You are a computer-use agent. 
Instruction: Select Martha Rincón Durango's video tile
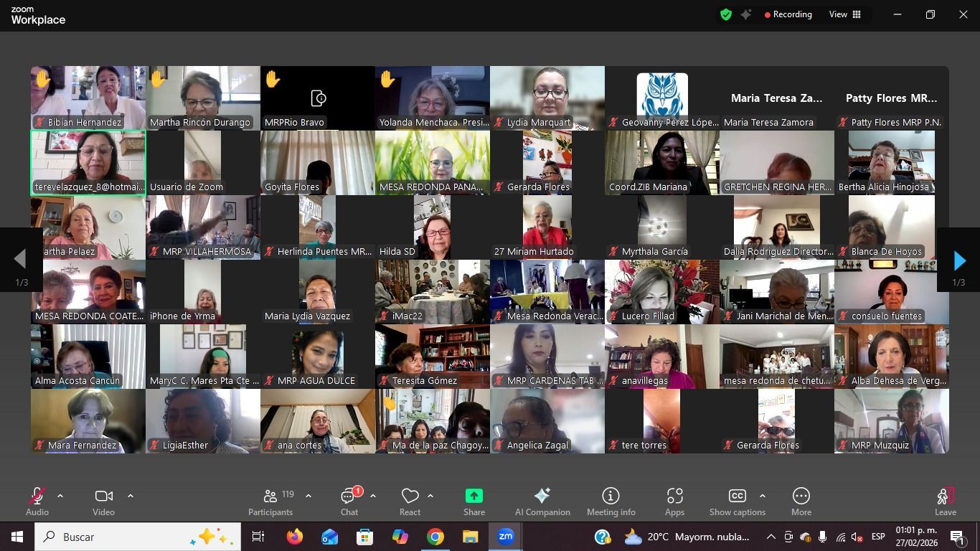[203, 98]
